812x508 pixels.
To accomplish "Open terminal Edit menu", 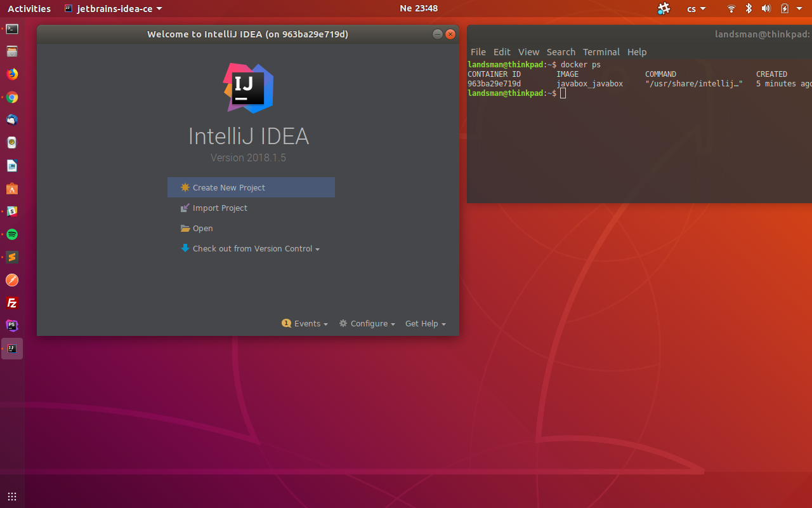I will [x=502, y=52].
